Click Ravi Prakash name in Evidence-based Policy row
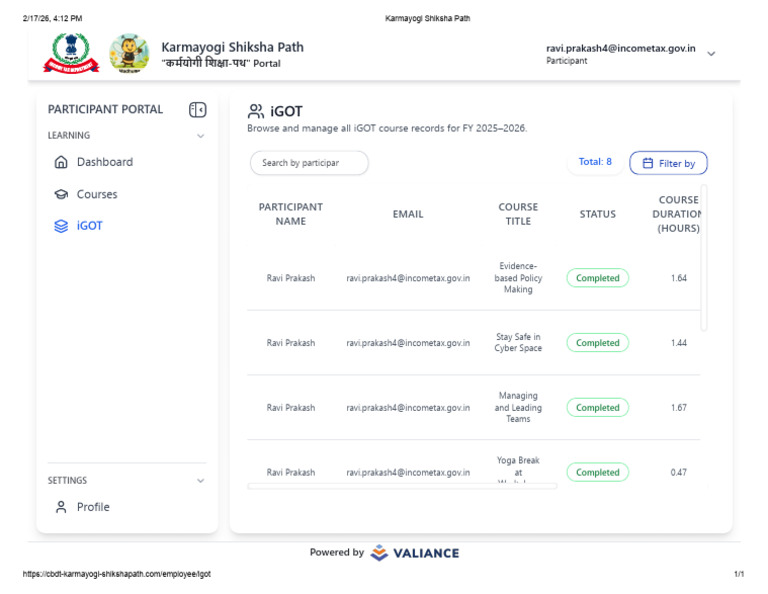 pyautogui.click(x=290, y=278)
